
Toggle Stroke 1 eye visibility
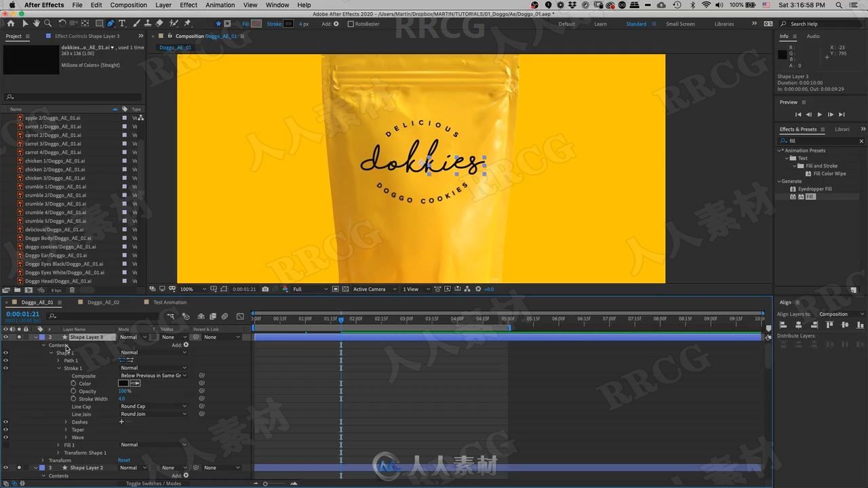coord(5,368)
